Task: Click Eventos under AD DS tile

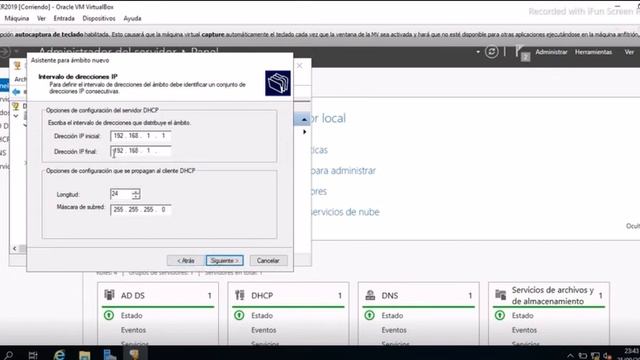Action: [x=133, y=330]
